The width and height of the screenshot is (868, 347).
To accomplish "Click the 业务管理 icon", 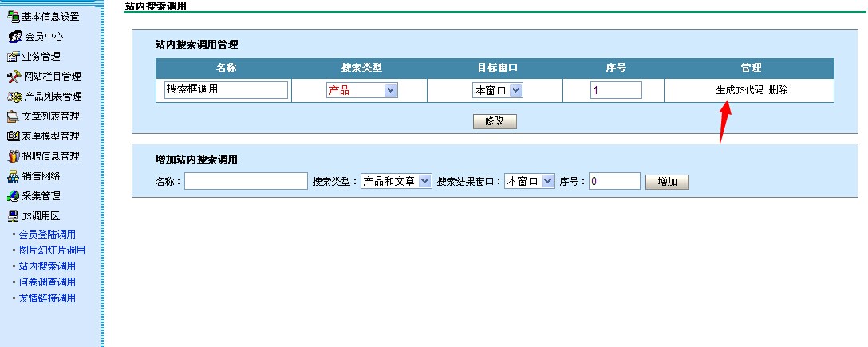I will point(13,57).
